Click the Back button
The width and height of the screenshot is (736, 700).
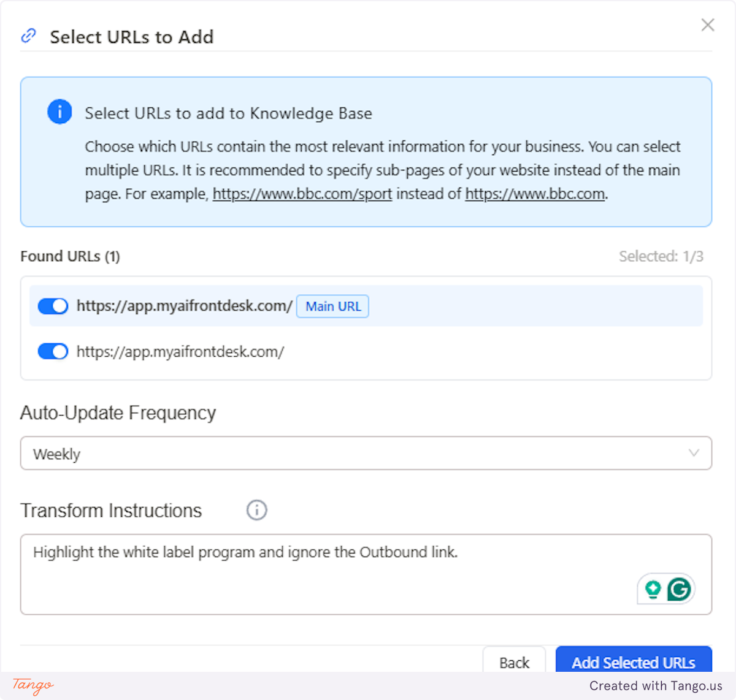[514, 663]
